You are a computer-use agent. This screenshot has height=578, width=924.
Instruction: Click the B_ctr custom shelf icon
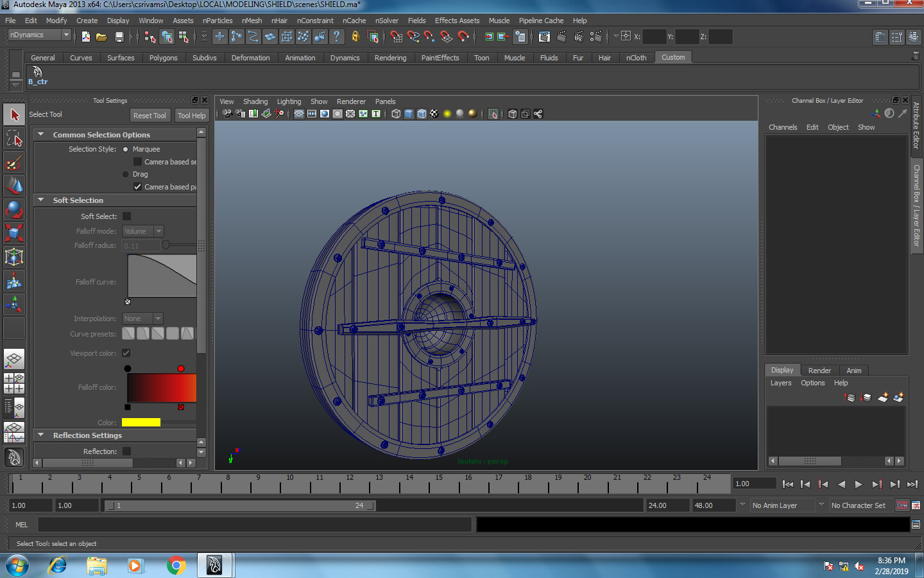point(37,75)
